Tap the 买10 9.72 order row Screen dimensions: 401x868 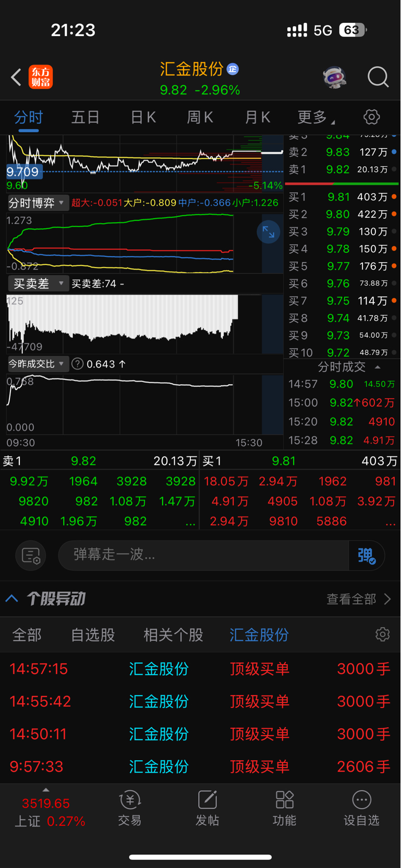[343, 352]
